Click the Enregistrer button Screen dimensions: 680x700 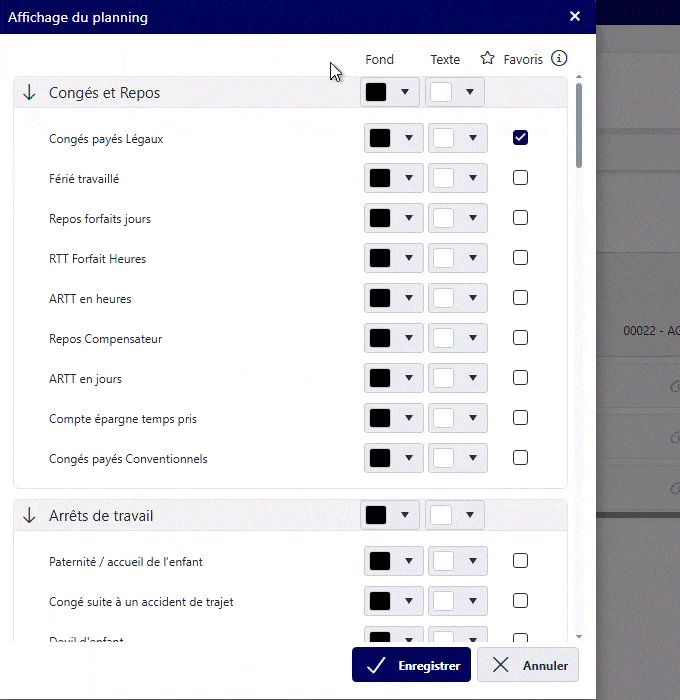point(411,665)
